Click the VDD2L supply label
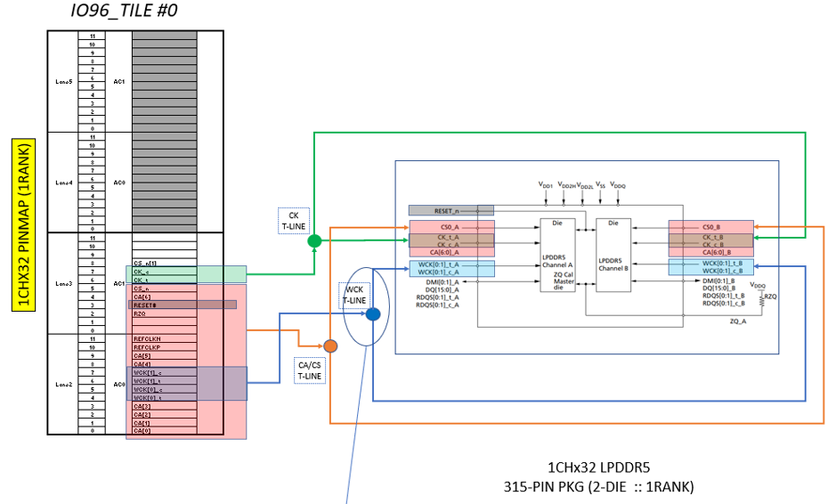 (585, 185)
